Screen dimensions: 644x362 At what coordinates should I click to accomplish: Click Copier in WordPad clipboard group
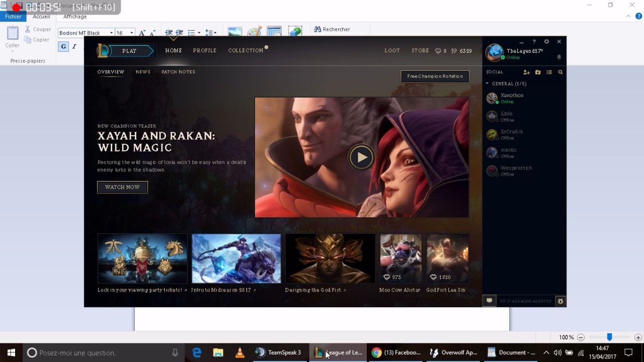click(38, 40)
